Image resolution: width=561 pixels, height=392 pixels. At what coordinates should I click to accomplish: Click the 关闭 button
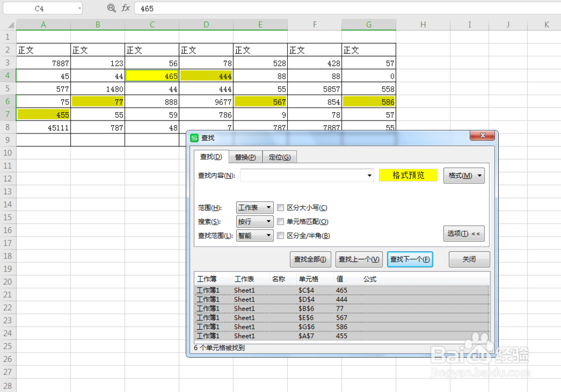click(469, 259)
